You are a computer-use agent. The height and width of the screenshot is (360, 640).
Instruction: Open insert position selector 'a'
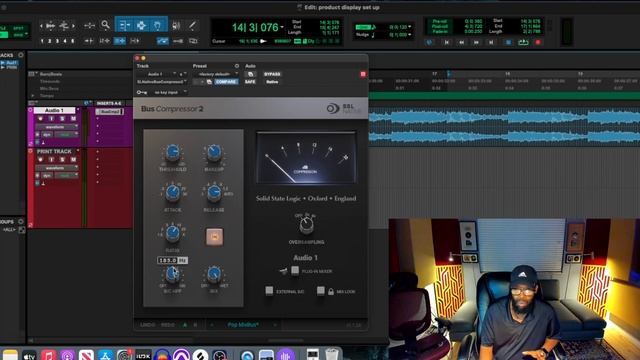[182, 74]
